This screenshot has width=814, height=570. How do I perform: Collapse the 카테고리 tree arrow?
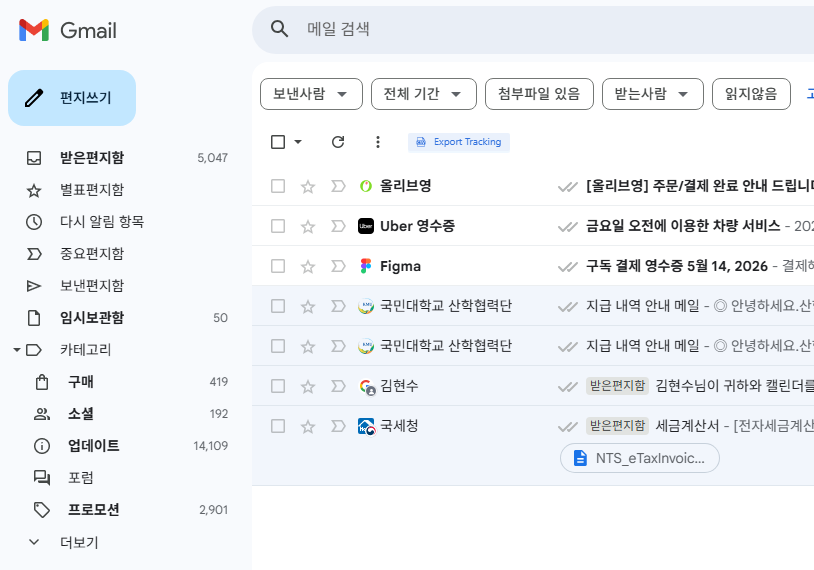coord(17,350)
